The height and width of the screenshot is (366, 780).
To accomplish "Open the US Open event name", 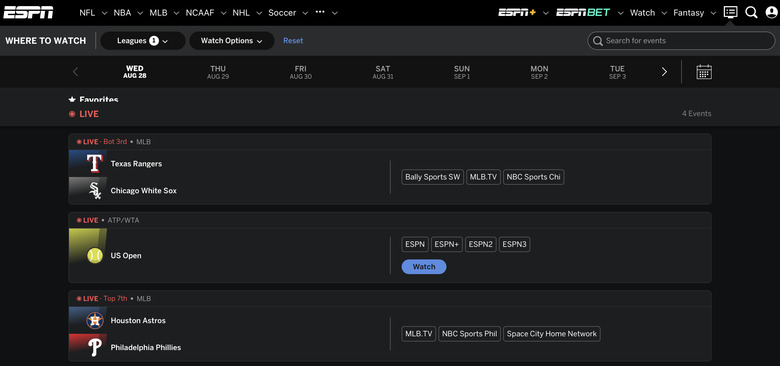I will [x=126, y=256].
